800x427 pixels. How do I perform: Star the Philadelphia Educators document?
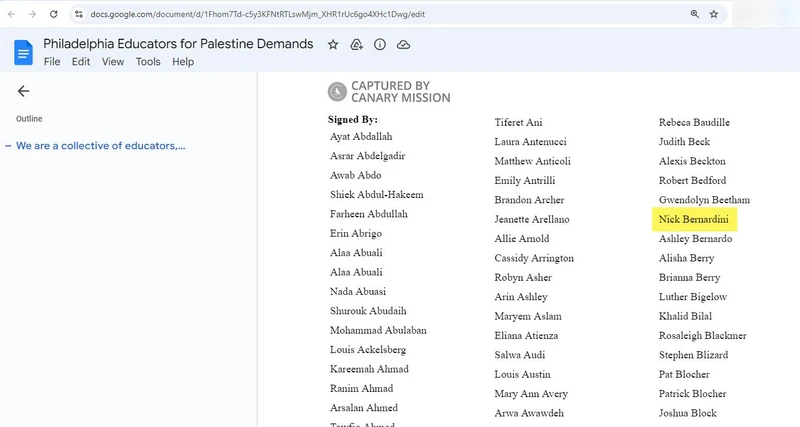tap(333, 45)
